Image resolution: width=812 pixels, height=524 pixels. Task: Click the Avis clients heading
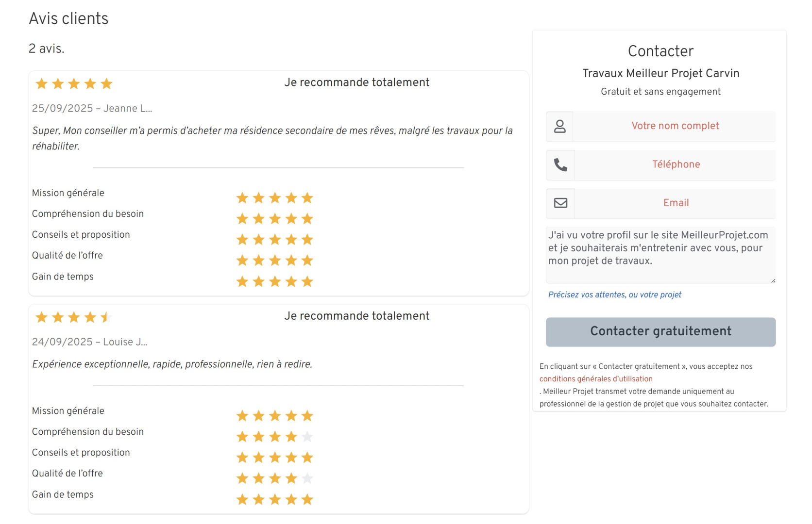[68, 18]
